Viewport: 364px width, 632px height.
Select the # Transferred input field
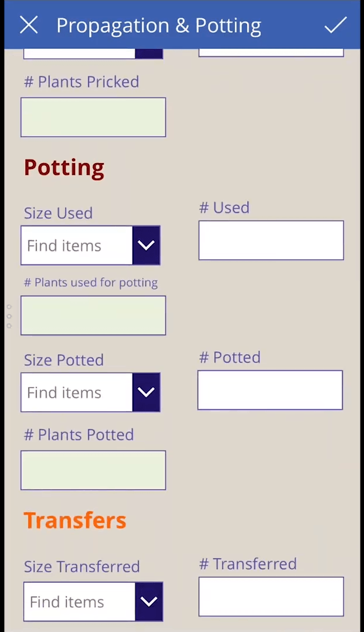(271, 597)
